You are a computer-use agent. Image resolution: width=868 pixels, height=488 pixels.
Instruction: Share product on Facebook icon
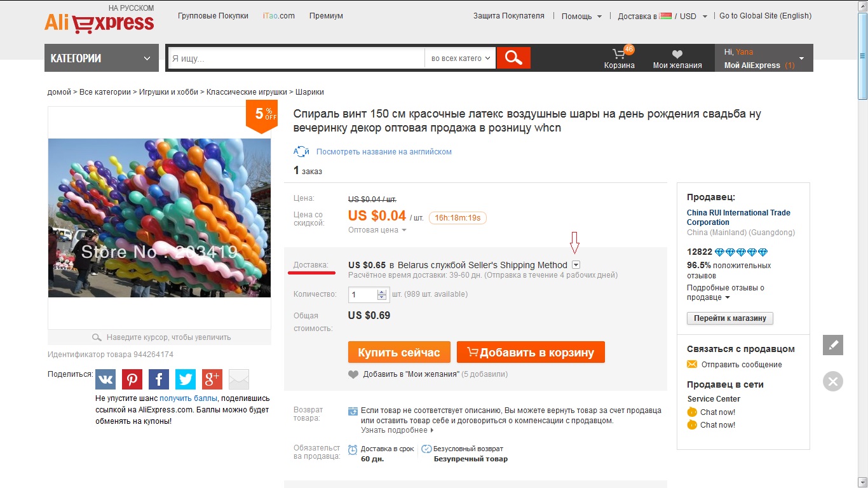point(159,379)
